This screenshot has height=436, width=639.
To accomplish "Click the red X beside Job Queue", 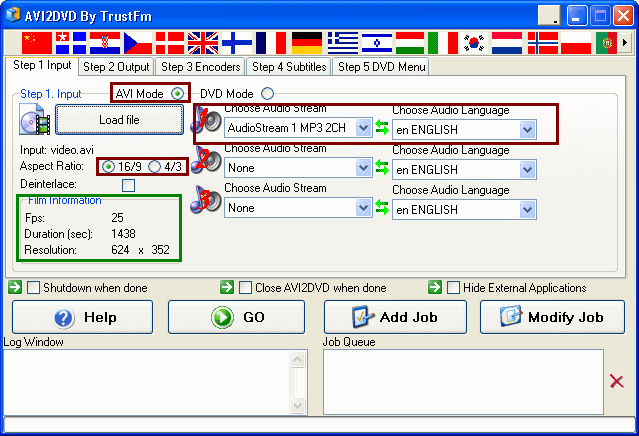I will [x=617, y=381].
